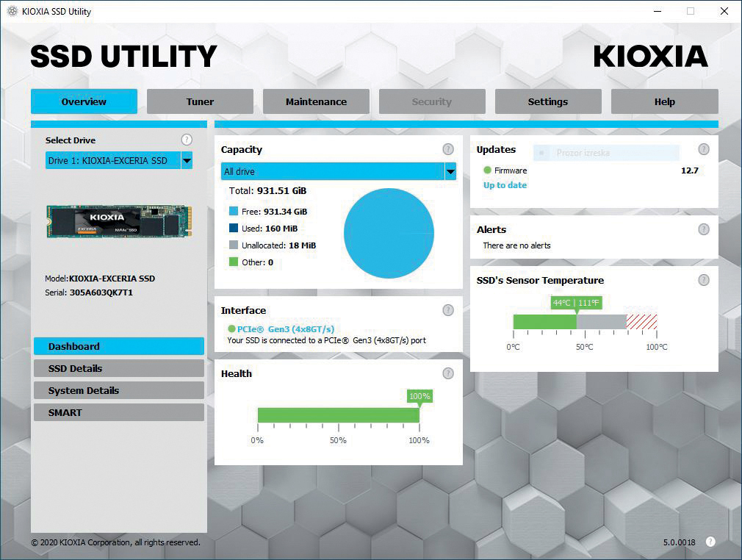The height and width of the screenshot is (560, 742).
Task: Open the Maintenance tab
Action: pos(316,101)
